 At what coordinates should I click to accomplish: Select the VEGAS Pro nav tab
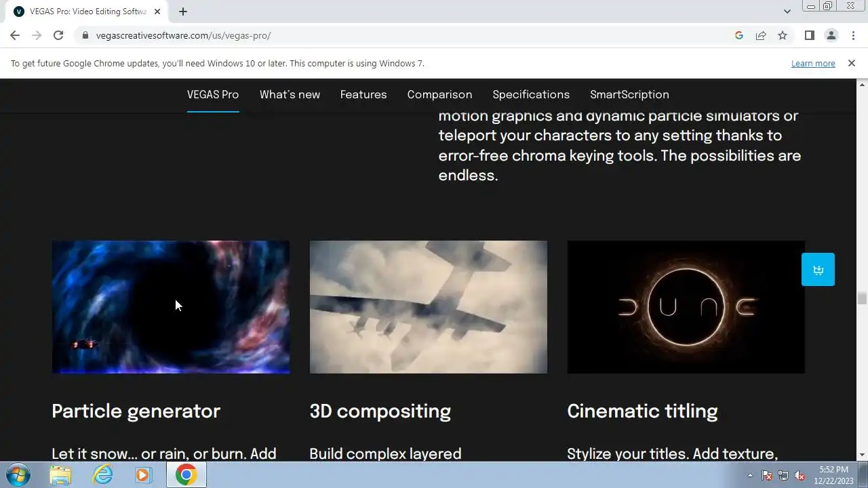coord(213,94)
